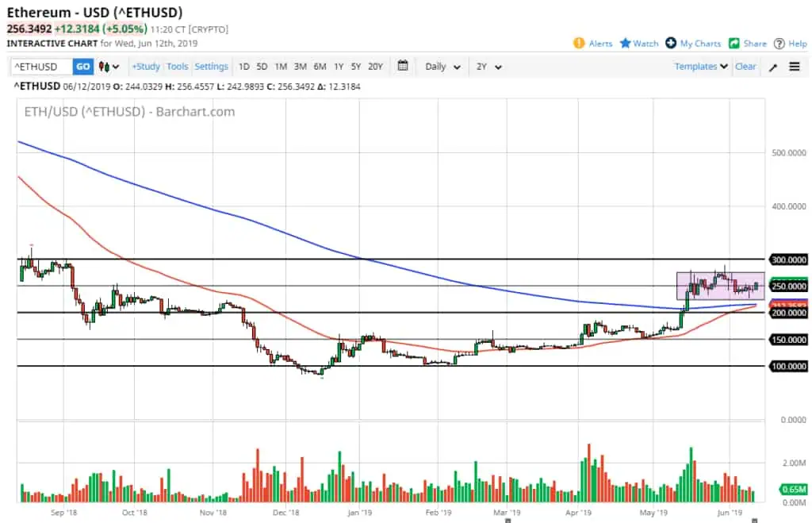Select the 6M time range
Screen dimensions: 812x523
[320, 67]
